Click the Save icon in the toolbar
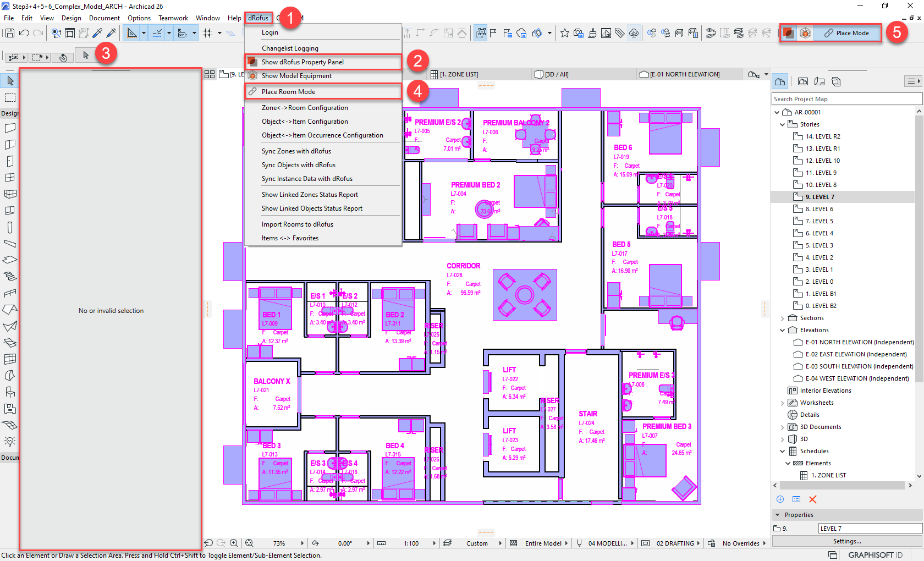Viewport: 924px width, 561px height. pos(9,33)
